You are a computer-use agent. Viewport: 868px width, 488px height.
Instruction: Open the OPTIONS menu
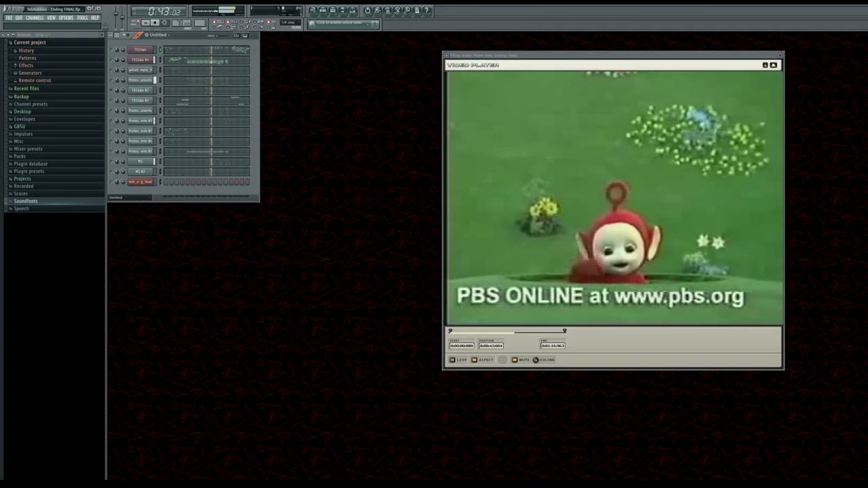click(66, 18)
